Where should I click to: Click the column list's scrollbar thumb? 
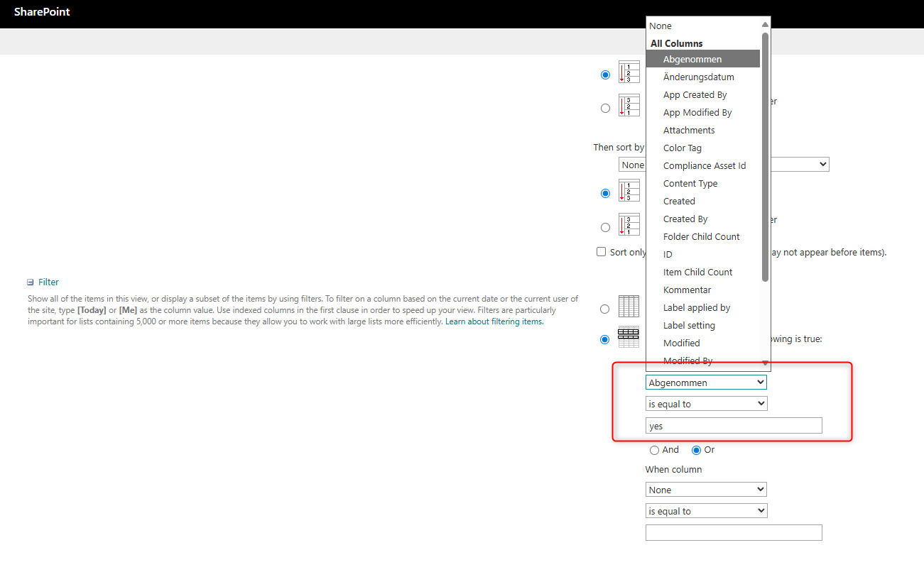(x=765, y=156)
